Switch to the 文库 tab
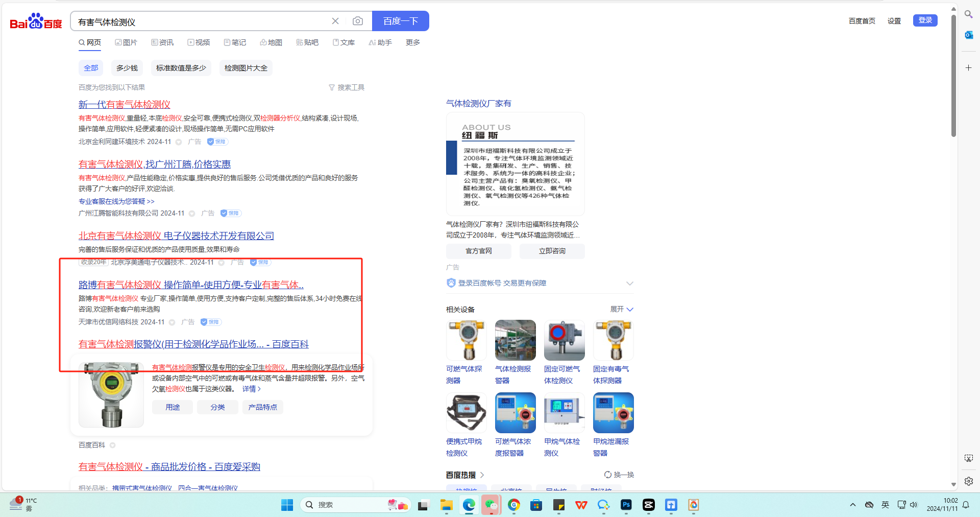This screenshot has width=980, height=517. 344,42
